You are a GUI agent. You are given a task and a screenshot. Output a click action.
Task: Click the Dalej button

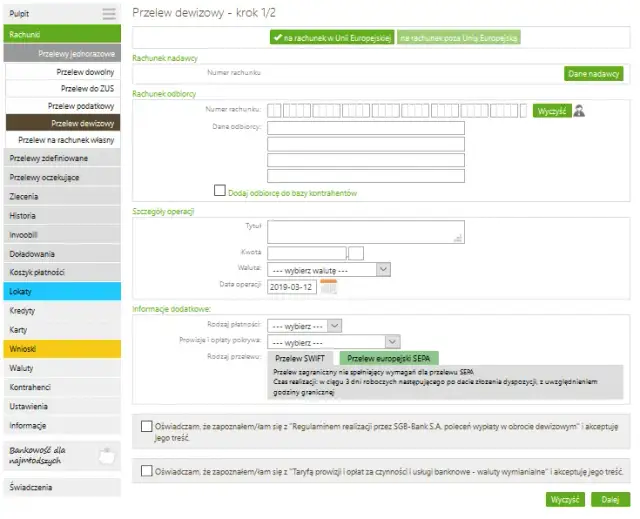[609, 499]
